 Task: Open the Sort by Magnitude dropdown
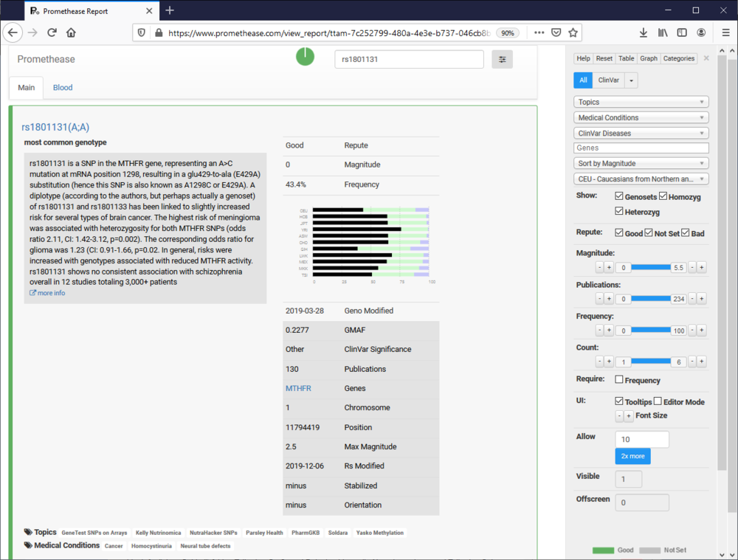tap(641, 164)
